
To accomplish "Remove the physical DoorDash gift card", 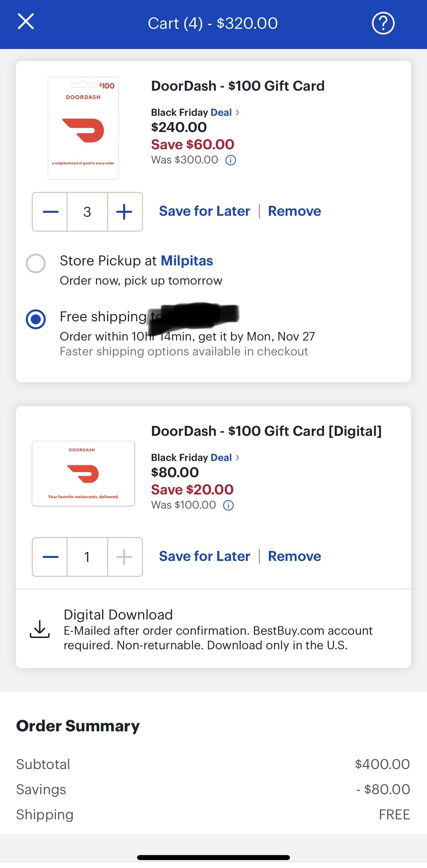I will click(x=294, y=211).
